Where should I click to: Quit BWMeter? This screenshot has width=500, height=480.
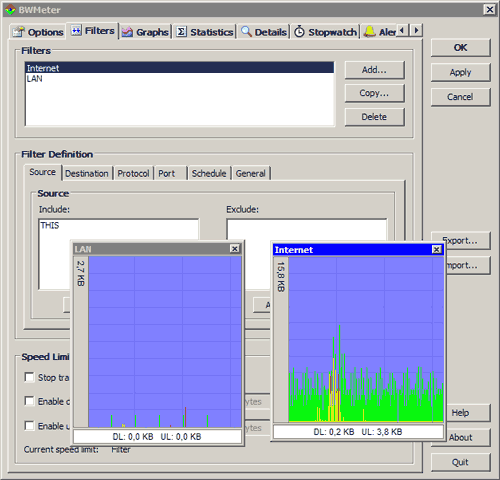pos(460,462)
